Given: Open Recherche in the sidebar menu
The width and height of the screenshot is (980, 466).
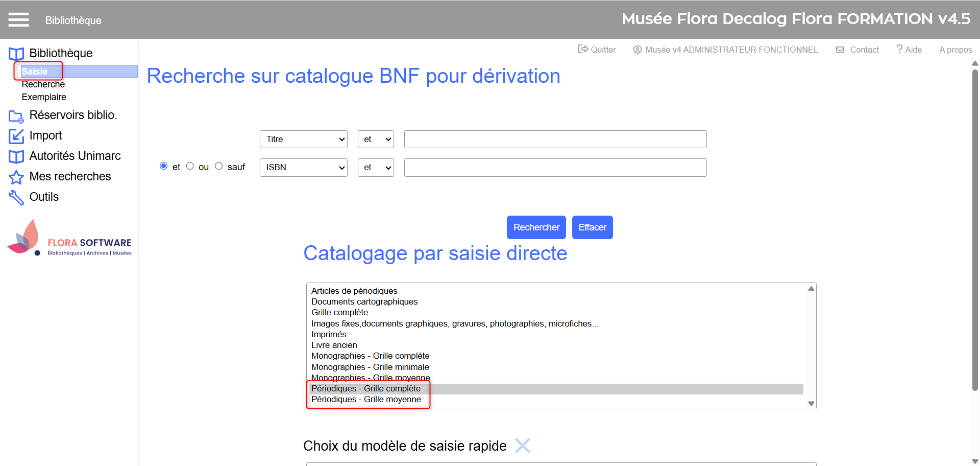Looking at the screenshot, I should tap(43, 84).
